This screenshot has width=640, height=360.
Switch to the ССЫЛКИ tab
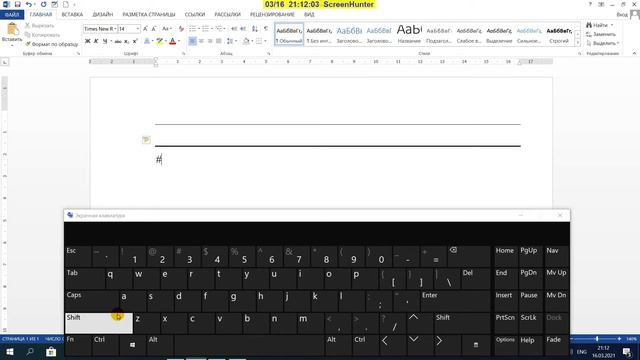click(195, 15)
